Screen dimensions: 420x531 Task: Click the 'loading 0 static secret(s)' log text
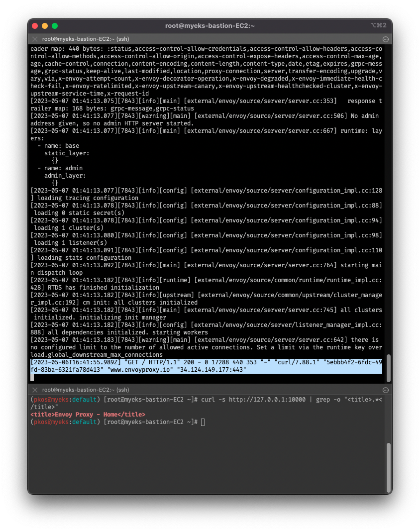point(79,213)
